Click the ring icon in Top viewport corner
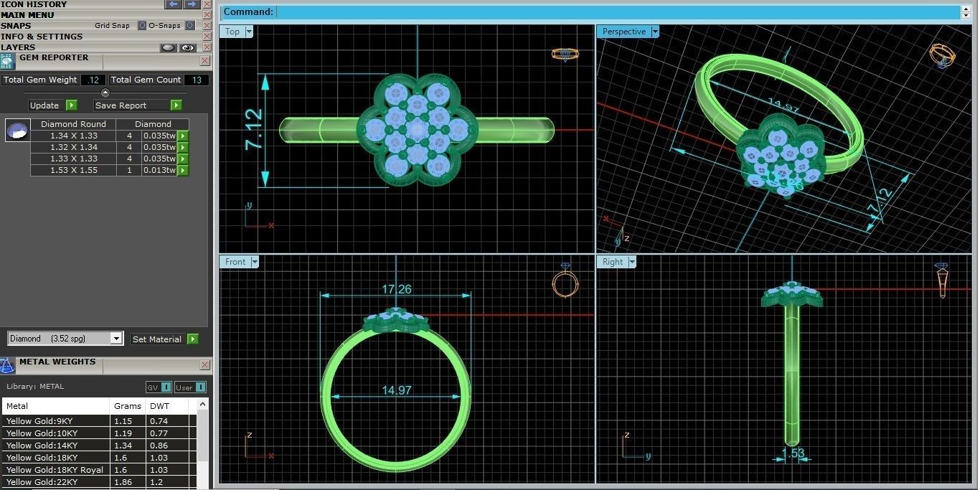980x490 pixels. click(x=565, y=55)
